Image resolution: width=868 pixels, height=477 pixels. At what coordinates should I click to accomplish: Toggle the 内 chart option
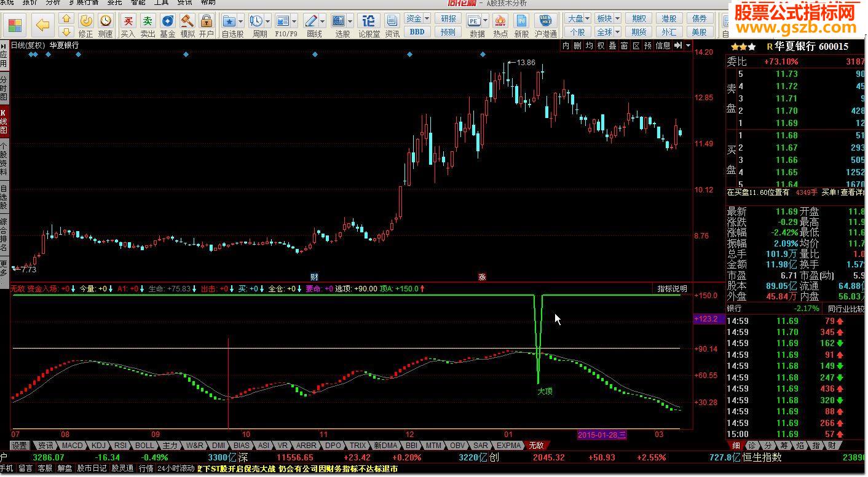click(x=566, y=45)
